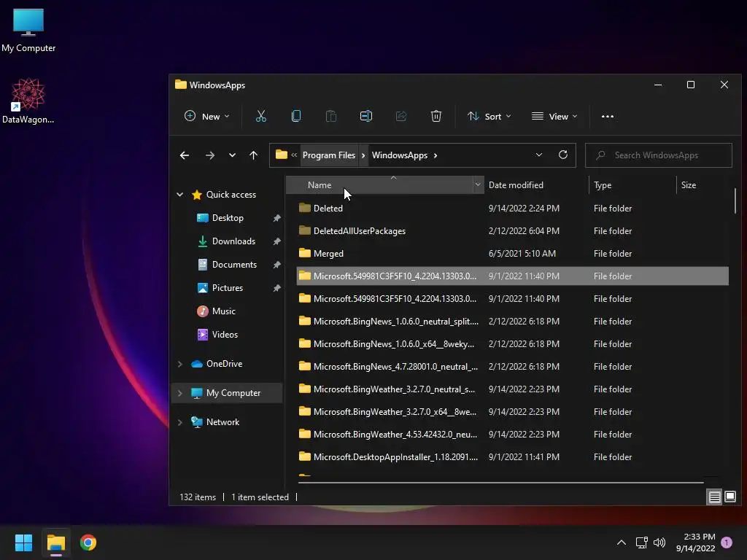The height and width of the screenshot is (560, 747).
Task: Open the View dropdown menu
Action: [554, 116]
